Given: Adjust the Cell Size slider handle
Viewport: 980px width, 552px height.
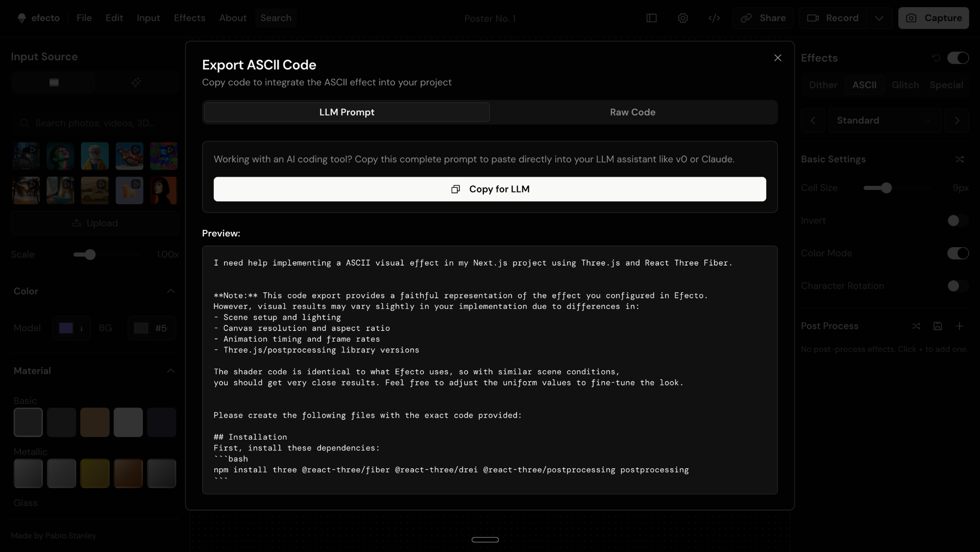Looking at the screenshot, I should click(x=887, y=188).
